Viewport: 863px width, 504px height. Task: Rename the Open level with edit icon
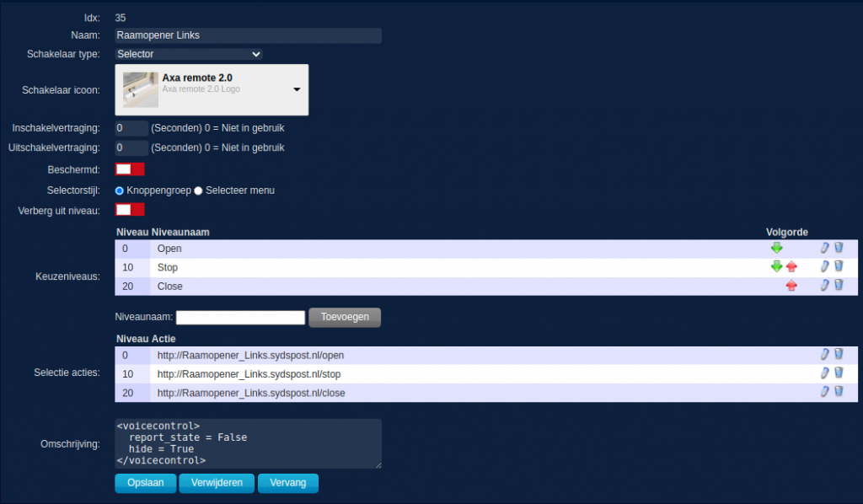coord(825,248)
